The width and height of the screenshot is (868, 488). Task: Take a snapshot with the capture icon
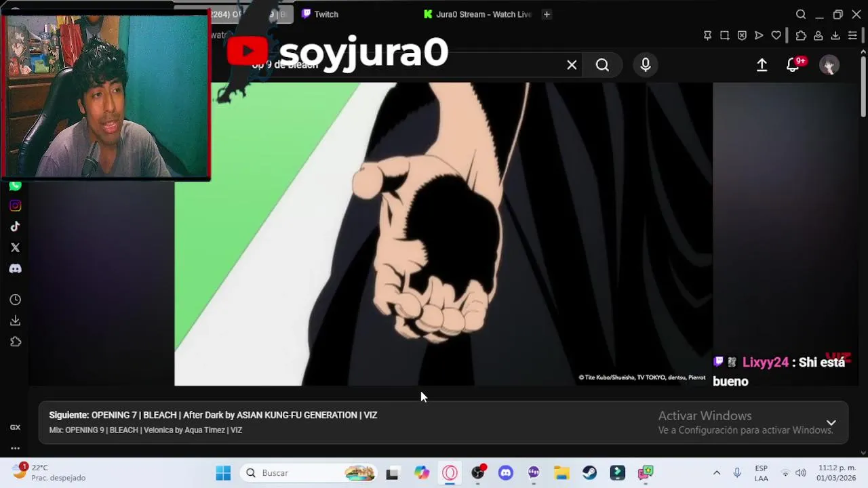click(x=724, y=35)
